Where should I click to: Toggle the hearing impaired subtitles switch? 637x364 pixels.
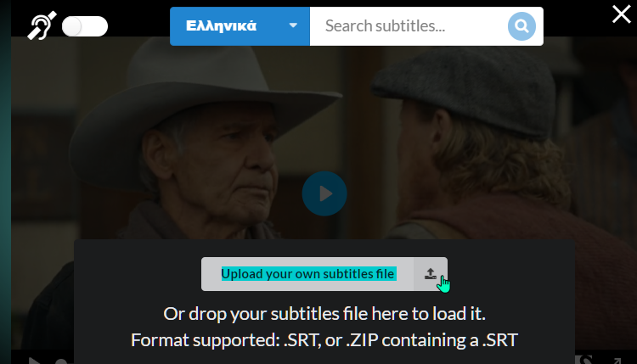pyautogui.click(x=85, y=26)
